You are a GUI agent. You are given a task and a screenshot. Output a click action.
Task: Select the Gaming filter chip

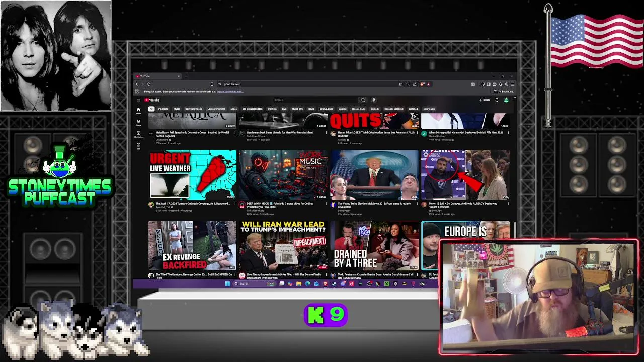pos(343,109)
